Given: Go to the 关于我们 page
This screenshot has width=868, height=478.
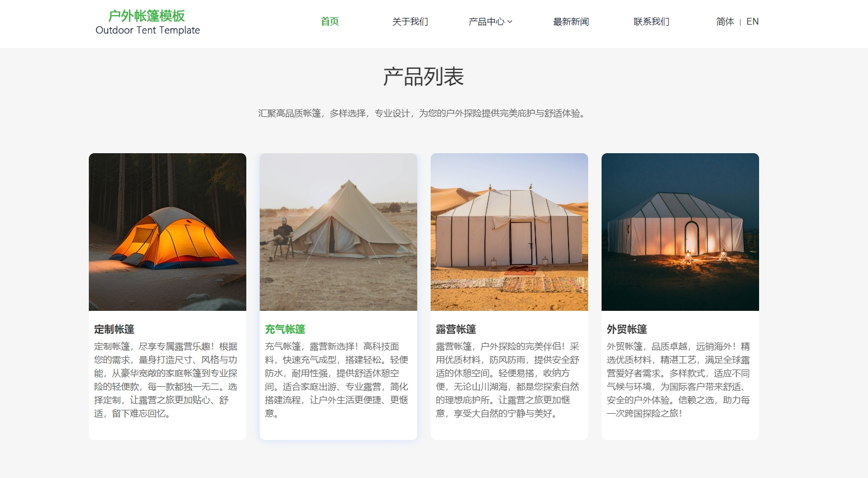Looking at the screenshot, I should (x=410, y=22).
